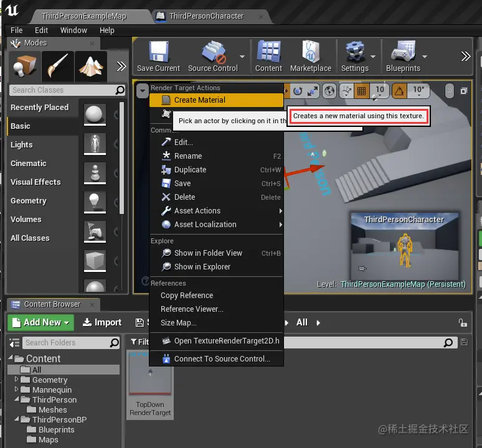Collapse the Content root folder
The image size is (482, 448).
click(11, 357)
